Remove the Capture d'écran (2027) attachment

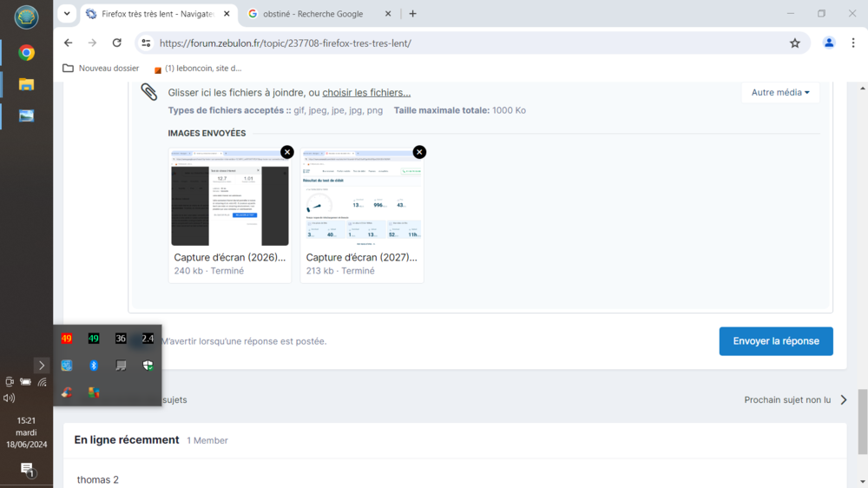pos(419,152)
